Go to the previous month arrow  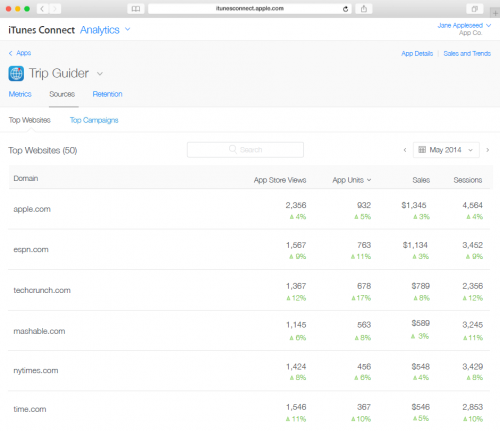(405, 150)
